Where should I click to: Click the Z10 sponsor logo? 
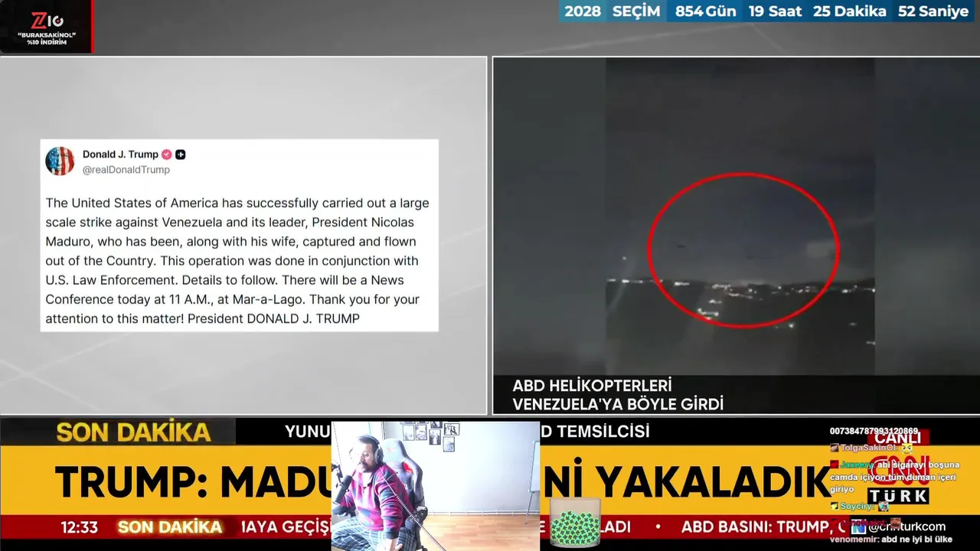coord(46,20)
